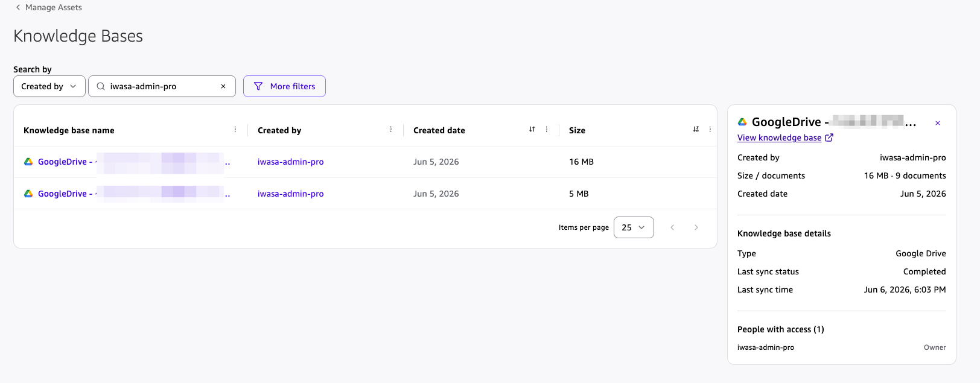This screenshot has height=383, width=980.
Task: Select the Jun 5, 2026 date in the 5 MB row
Action: [436, 194]
